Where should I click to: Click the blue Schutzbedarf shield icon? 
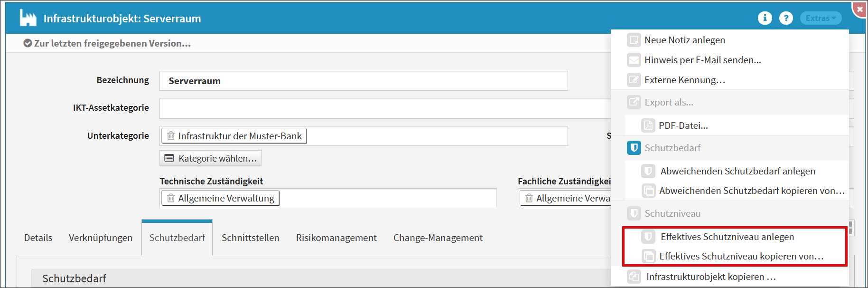634,148
